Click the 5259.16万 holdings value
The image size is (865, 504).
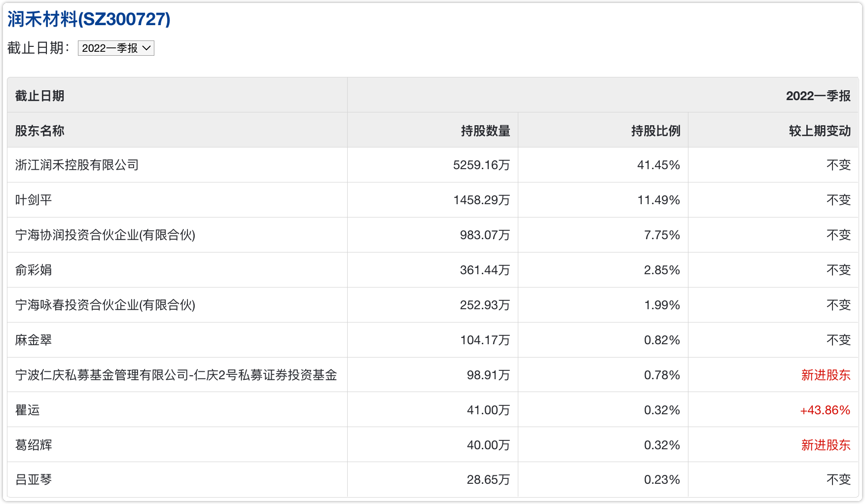tap(481, 165)
